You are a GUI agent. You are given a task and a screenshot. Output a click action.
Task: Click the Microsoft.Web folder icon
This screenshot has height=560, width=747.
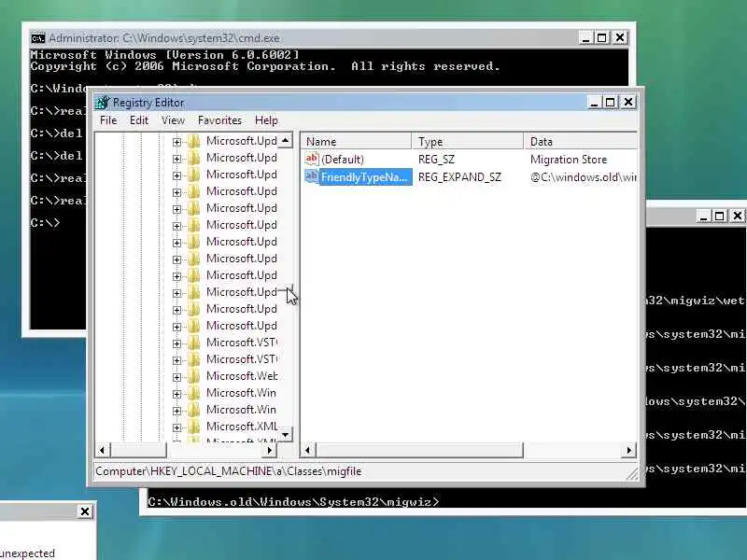(194, 376)
